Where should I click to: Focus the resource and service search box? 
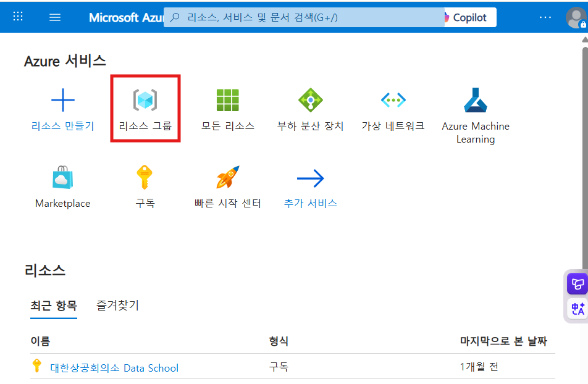pos(304,18)
